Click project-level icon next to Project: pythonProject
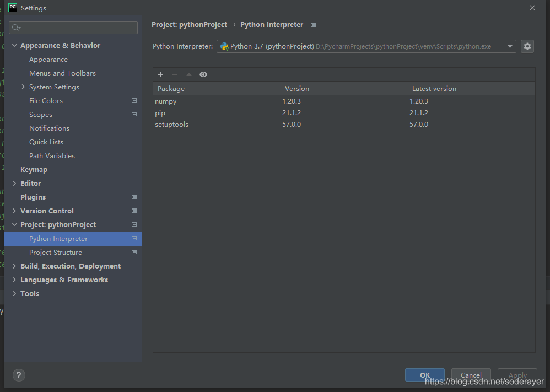 click(x=134, y=224)
